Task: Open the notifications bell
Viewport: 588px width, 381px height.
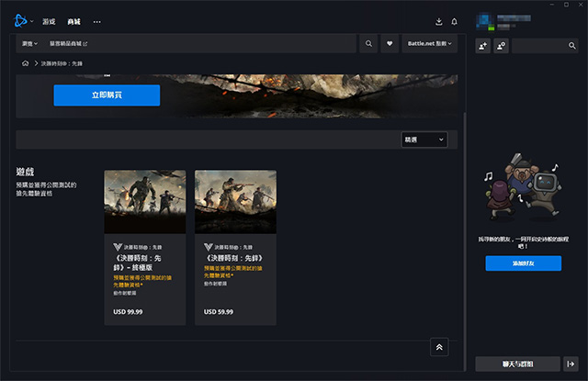Action: pos(454,22)
